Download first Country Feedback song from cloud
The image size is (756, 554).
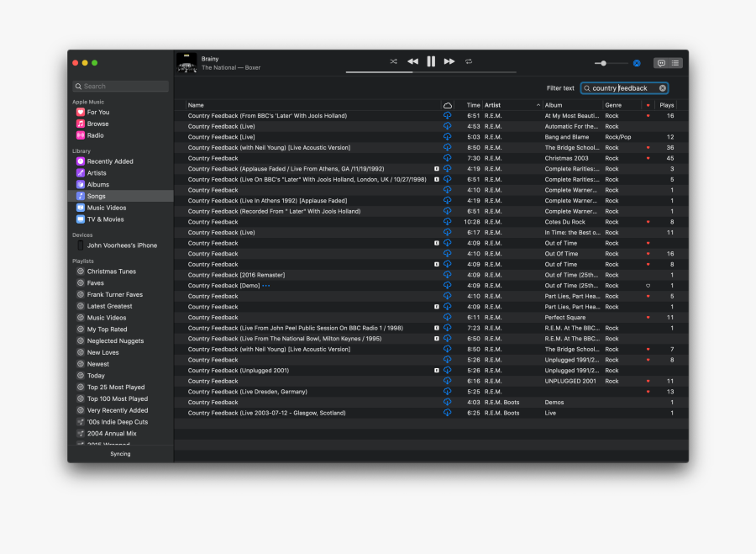(x=448, y=116)
